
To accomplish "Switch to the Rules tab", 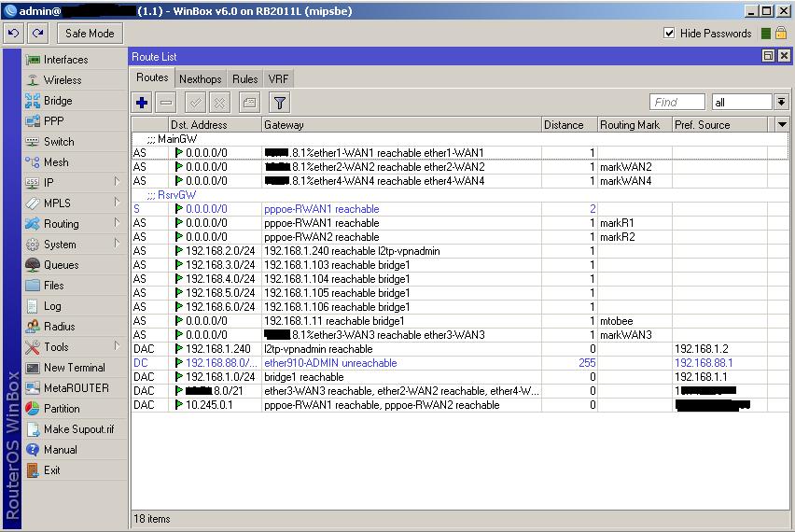I will [244, 79].
